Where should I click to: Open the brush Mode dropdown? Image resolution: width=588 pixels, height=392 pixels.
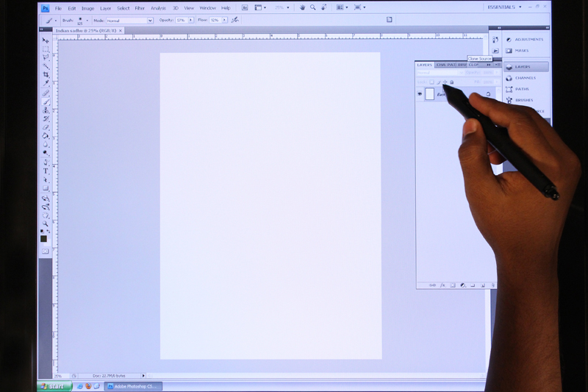pyautogui.click(x=129, y=21)
